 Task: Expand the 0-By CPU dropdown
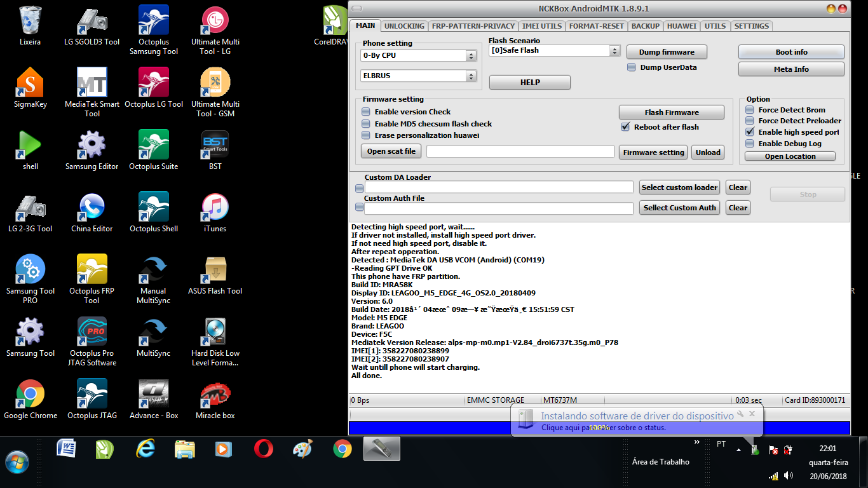[471, 56]
